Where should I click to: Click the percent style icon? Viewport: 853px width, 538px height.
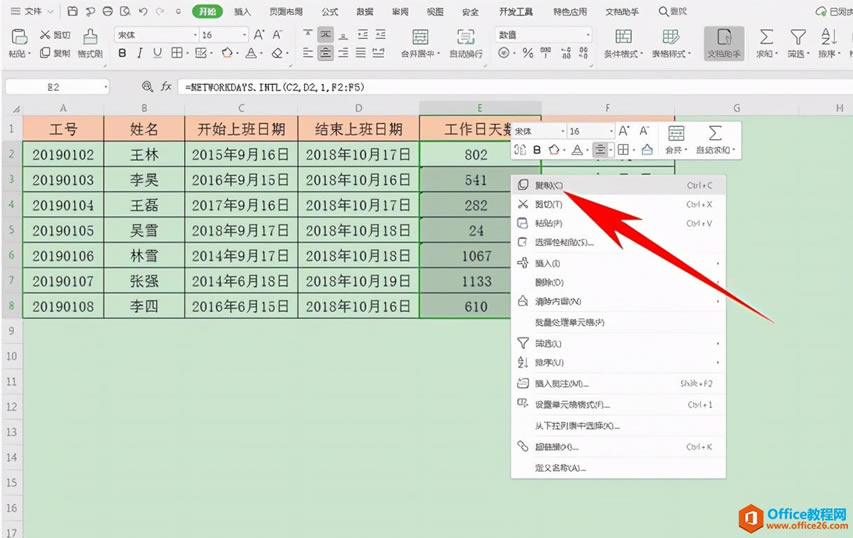coord(528,53)
